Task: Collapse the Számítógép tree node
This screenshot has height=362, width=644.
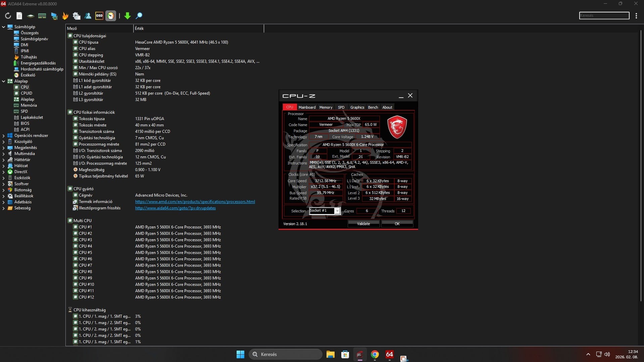Action: (x=4, y=27)
